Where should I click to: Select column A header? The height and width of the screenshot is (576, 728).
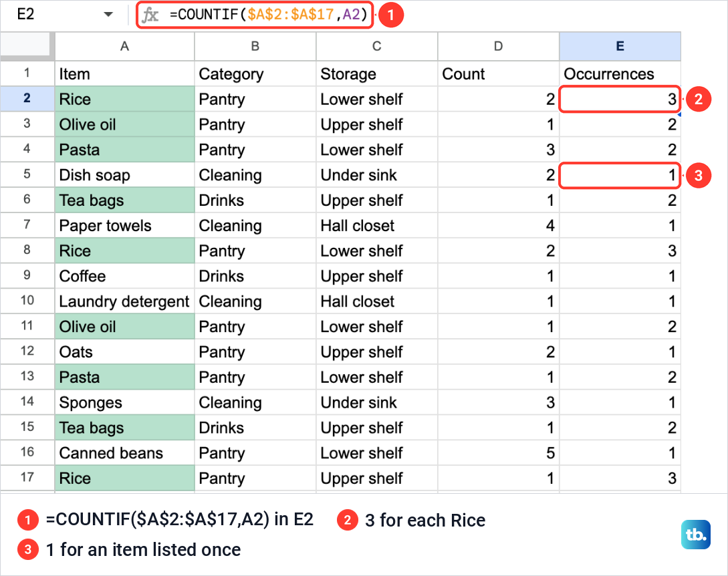tap(124, 46)
